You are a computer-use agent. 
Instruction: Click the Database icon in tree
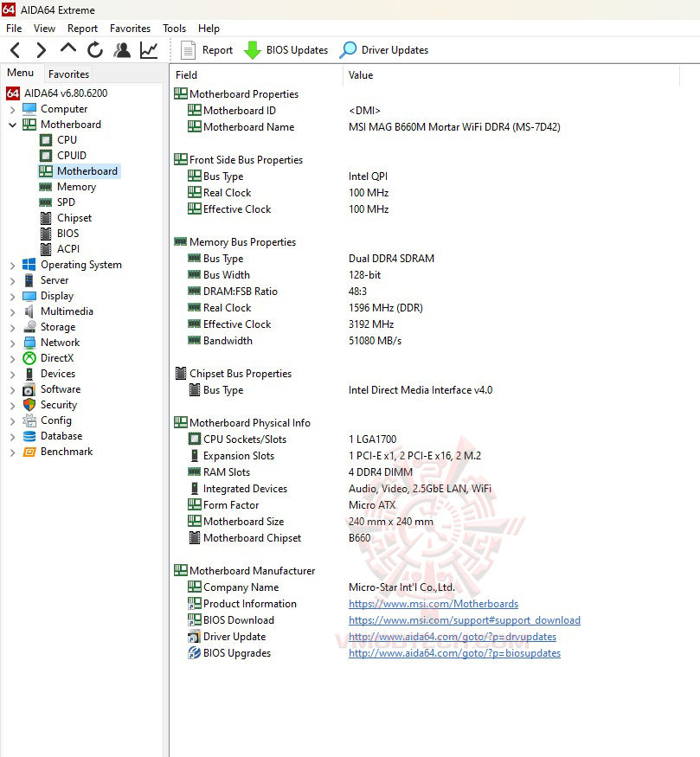click(29, 436)
